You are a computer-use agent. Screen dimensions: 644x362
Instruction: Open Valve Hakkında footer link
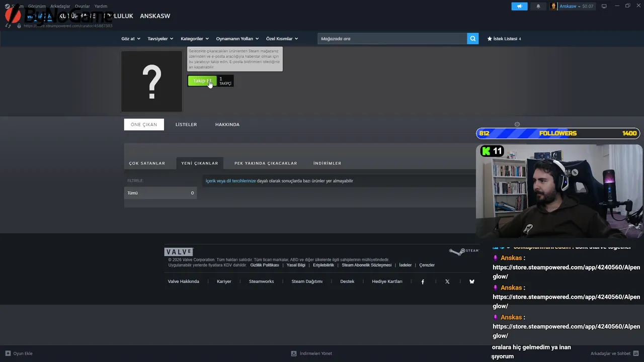coord(184,282)
